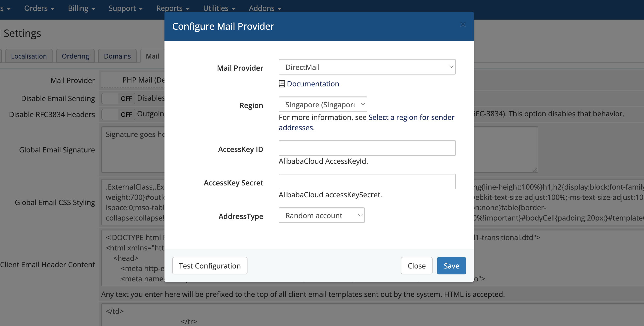Image resolution: width=644 pixels, height=326 pixels.
Task: Click the 'Client Email Header Content' label
Action: point(47,265)
